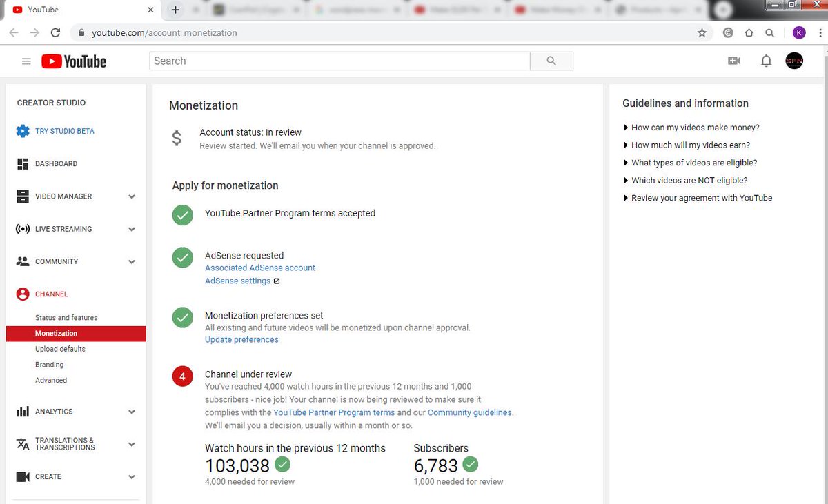
Task: Open Status and features submenu item
Action: click(x=66, y=318)
